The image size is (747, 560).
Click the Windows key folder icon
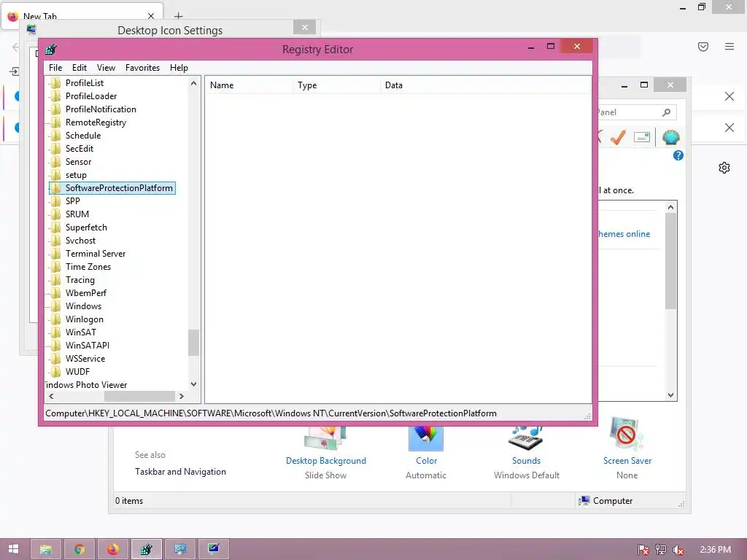click(x=56, y=306)
